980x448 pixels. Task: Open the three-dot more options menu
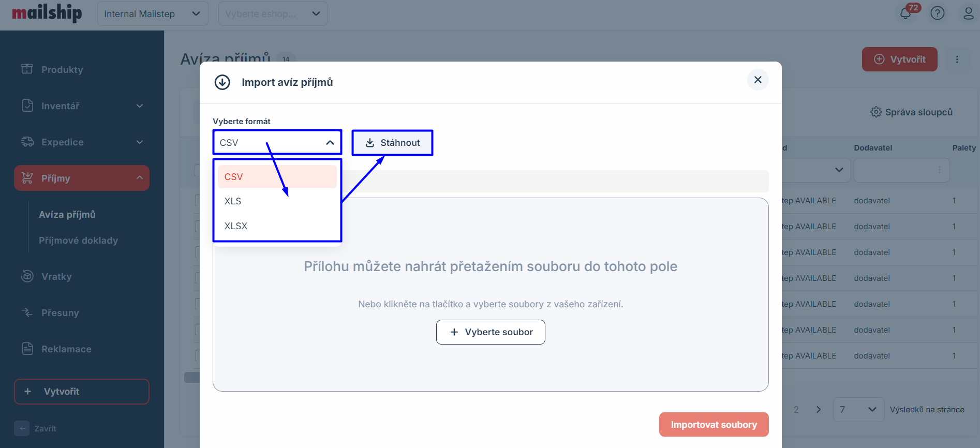pyautogui.click(x=957, y=59)
